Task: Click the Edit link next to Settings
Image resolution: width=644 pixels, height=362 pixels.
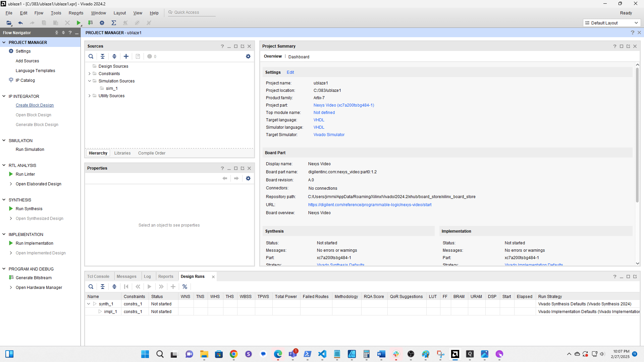Action: click(290, 72)
